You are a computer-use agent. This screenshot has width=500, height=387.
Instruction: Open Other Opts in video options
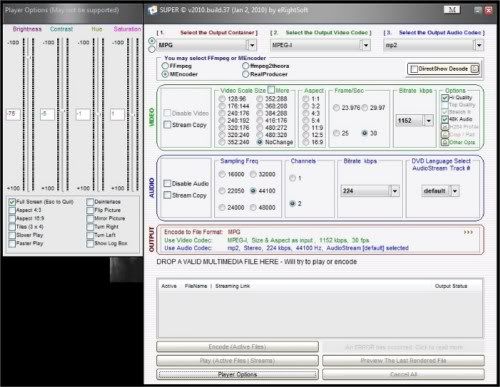click(445, 142)
